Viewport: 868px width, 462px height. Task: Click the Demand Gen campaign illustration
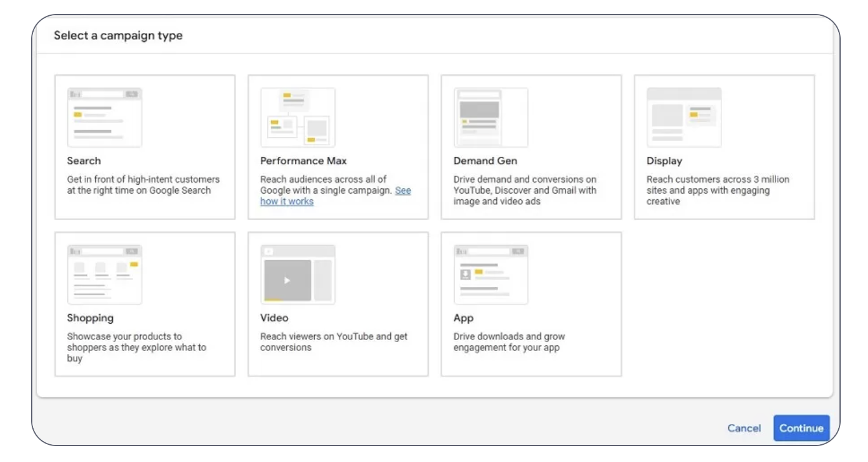tap(490, 117)
